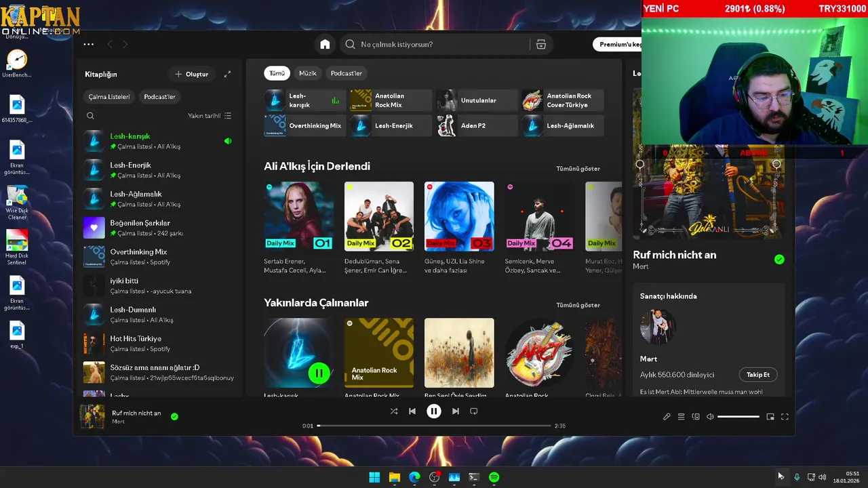Adjust the volume slider
Image resolution: width=868 pixels, height=488 pixels.
pyautogui.click(x=738, y=417)
